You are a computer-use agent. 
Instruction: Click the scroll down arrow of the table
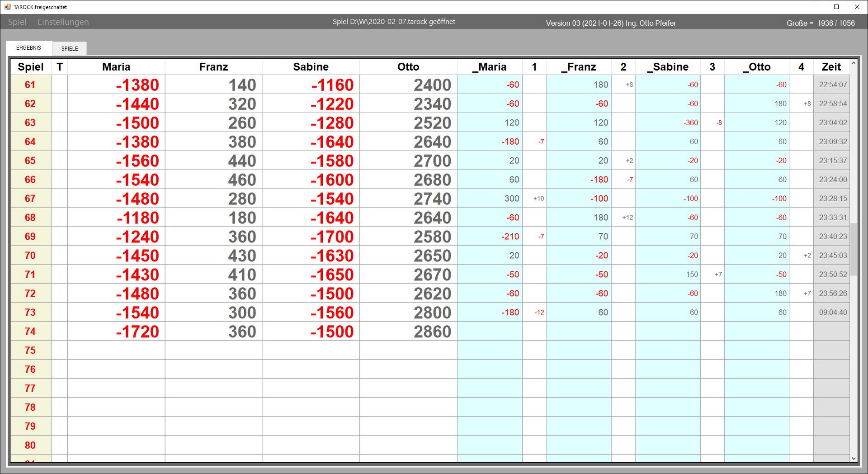click(x=854, y=458)
